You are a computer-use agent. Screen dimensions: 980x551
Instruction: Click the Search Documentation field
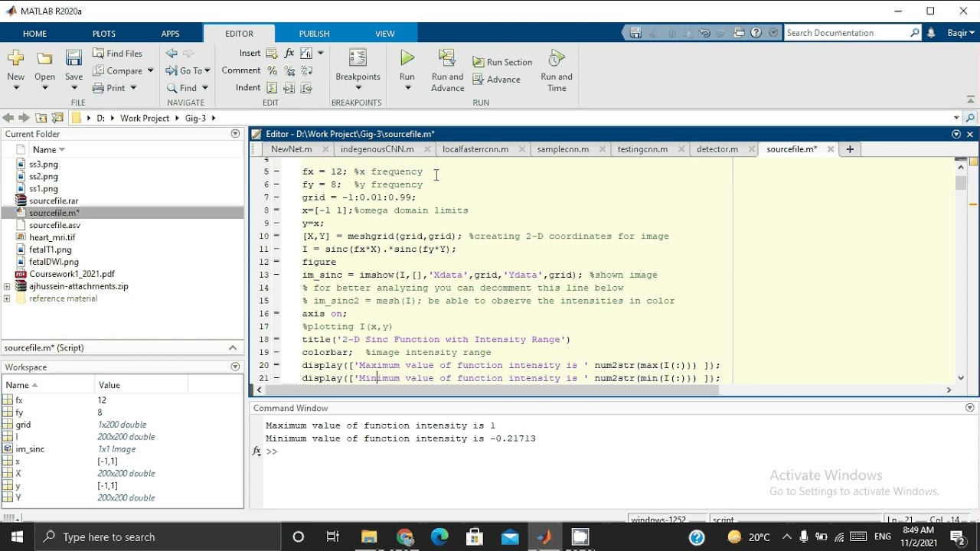click(x=846, y=33)
